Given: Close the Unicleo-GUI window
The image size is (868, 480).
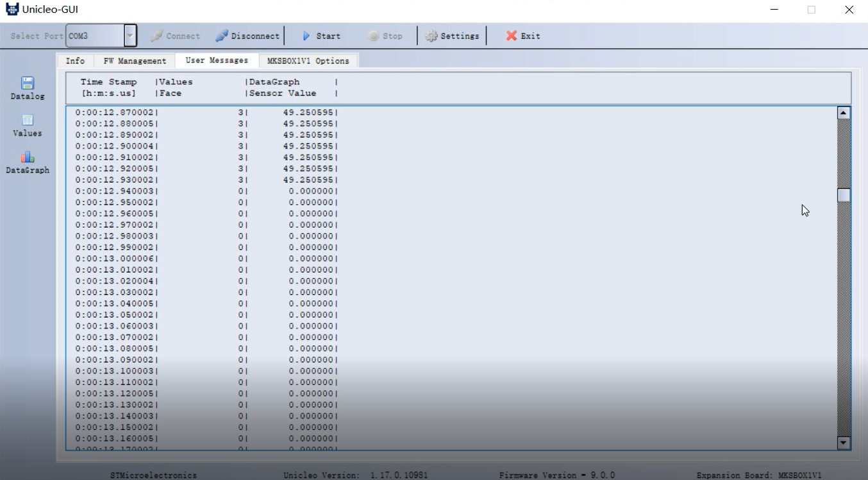Looking at the screenshot, I should pyautogui.click(x=849, y=10).
